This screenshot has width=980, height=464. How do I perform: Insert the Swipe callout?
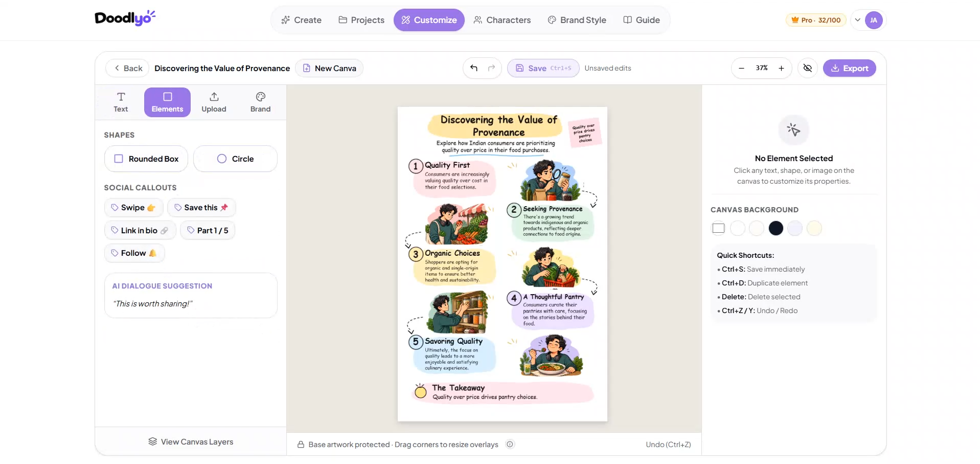tap(133, 207)
